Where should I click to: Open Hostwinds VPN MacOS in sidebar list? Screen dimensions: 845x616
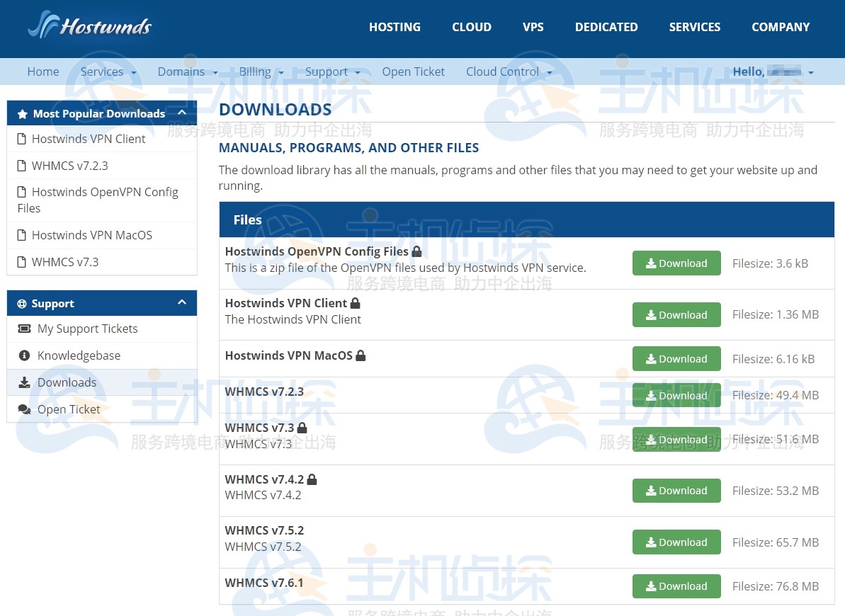click(x=91, y=235)
